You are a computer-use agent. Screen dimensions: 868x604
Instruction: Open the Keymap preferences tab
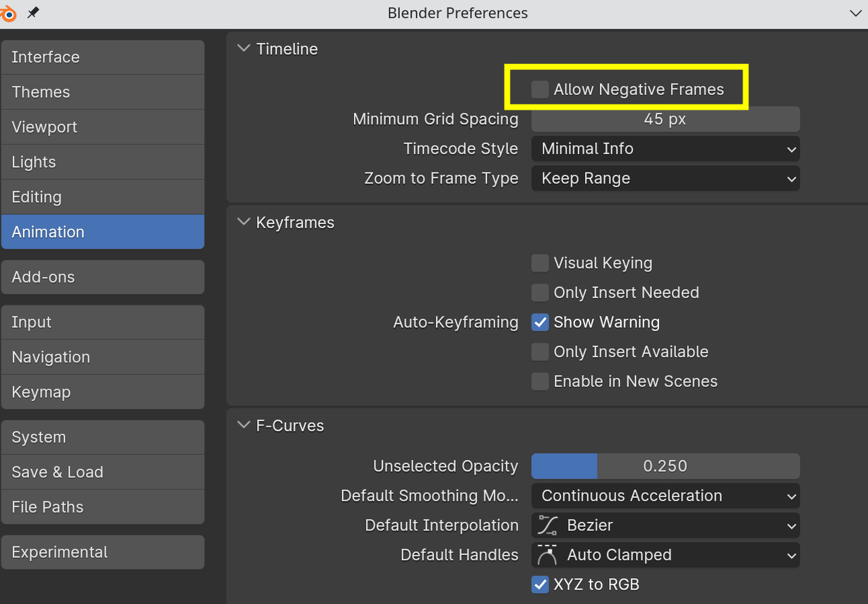[x=102, y=392]
